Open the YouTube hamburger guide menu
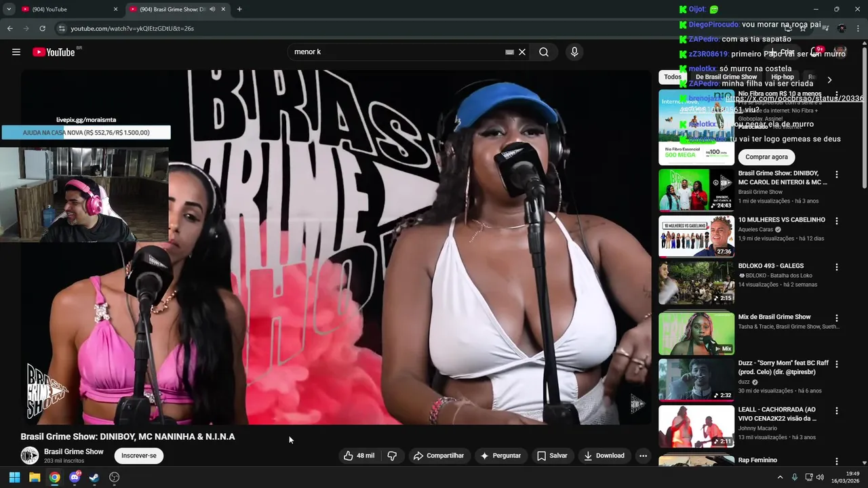The image size is (868, 488). (x=16, y=52)
